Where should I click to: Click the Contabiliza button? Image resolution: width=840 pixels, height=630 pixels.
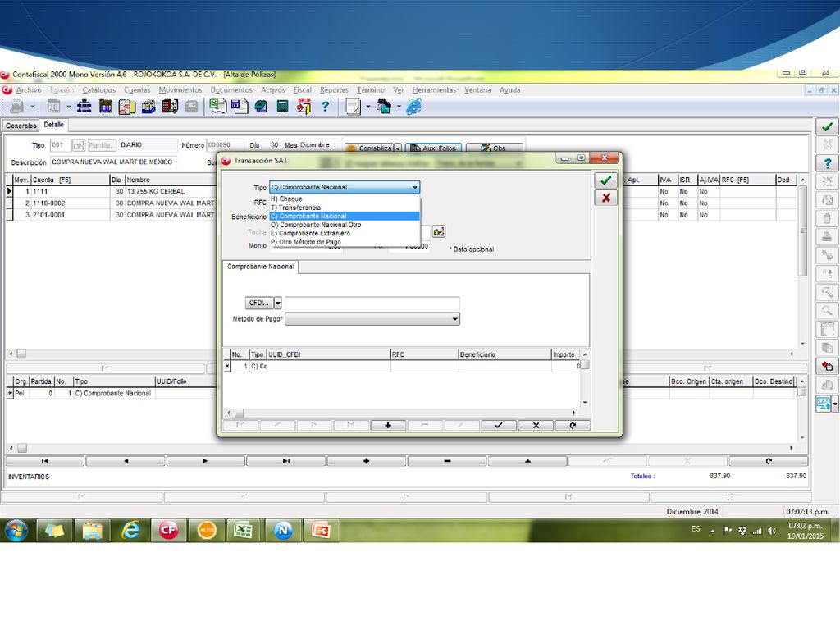click(x=369, y=148)
